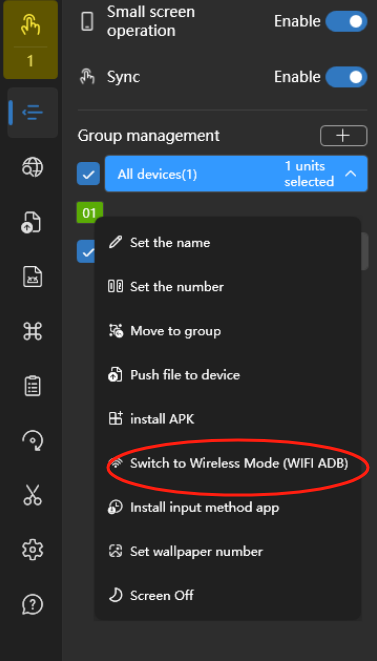Image resolution: width=377 pixels, height=661 pixels.
Task: Open the globe search icon
Action: click(32, 167)
